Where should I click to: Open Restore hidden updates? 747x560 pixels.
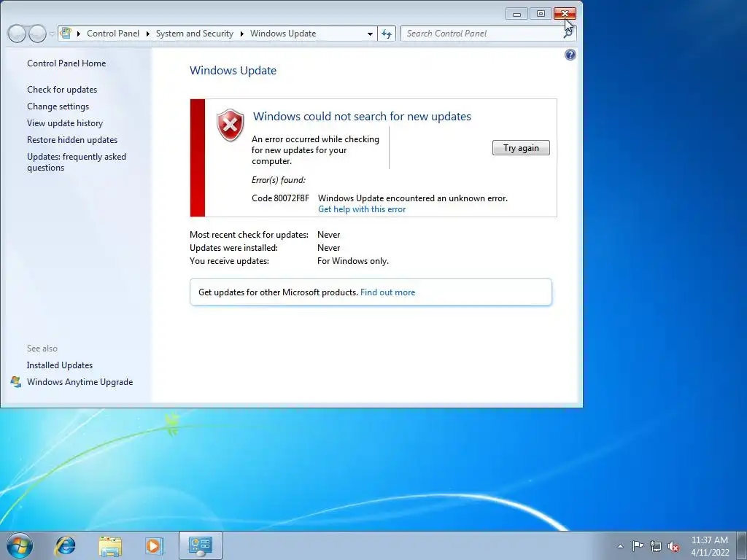(72, 140)
